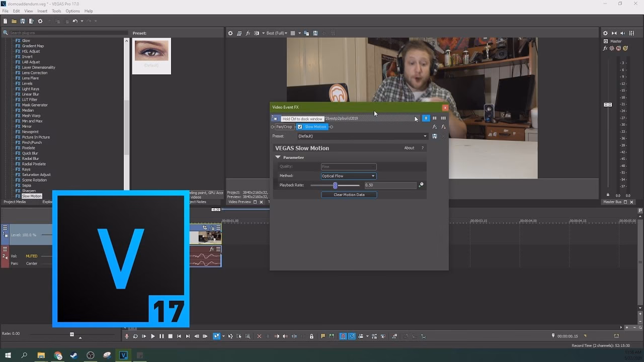644x362 pixels.
Task: Save preview snapshot to file
Action: [x=315, y=33]
